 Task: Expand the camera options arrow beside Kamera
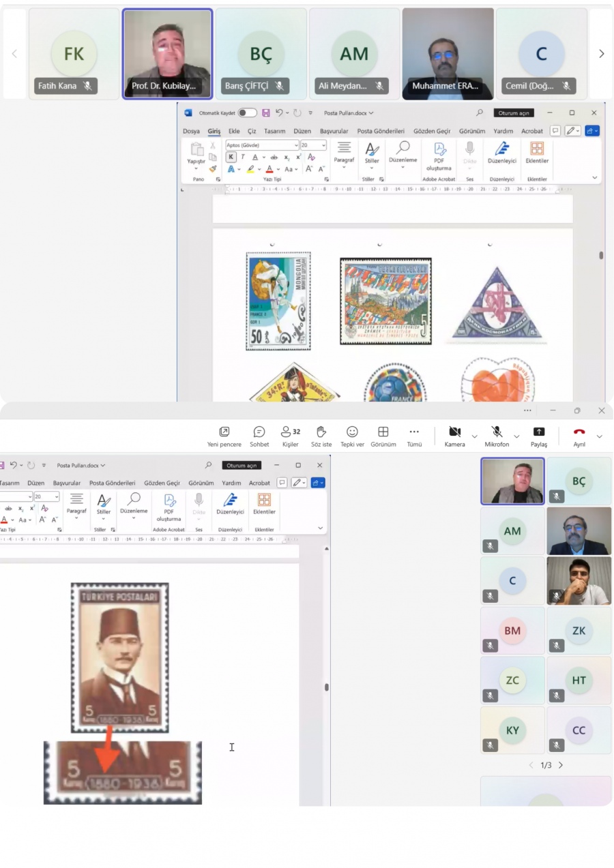point(475,436)
